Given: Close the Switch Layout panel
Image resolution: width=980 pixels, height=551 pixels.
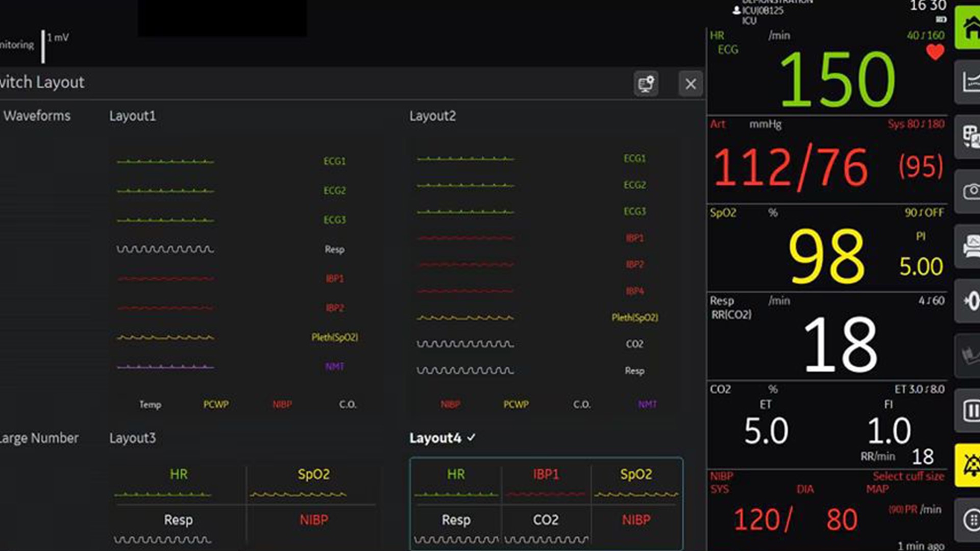Looking at the screenshot, I should (690, 84).
